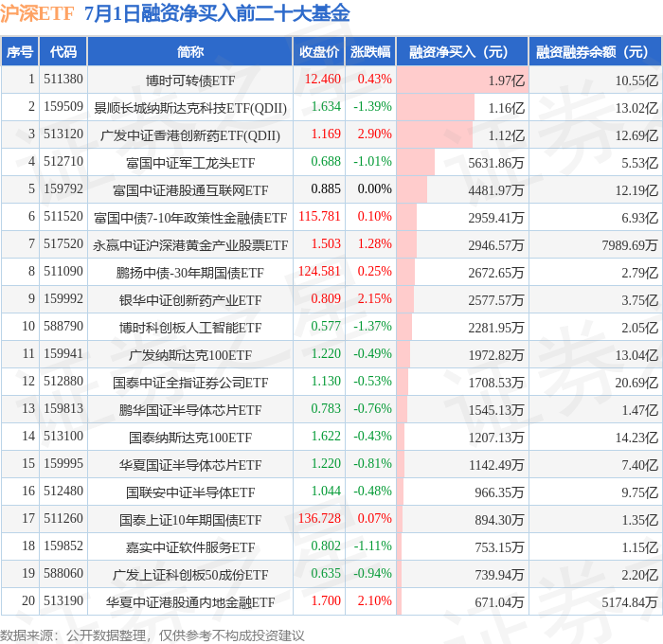Click change value 2.90%
The width and height of the screenshot is (663, 644).
click(375, 134)
